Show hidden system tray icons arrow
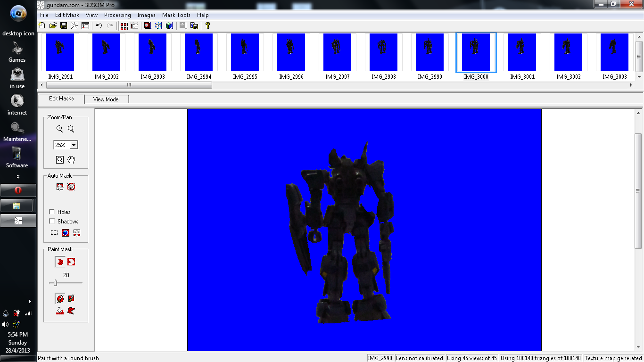This screenshot has height=362, width=644. (x=30, y=301)
